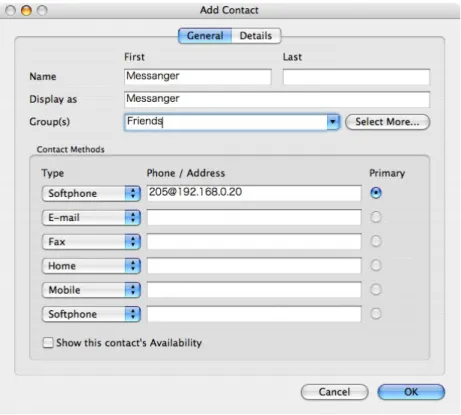Open the Mobile type dropdown
Screen dimensions: 461x415
pyautogui.click(x=91, y=290)
